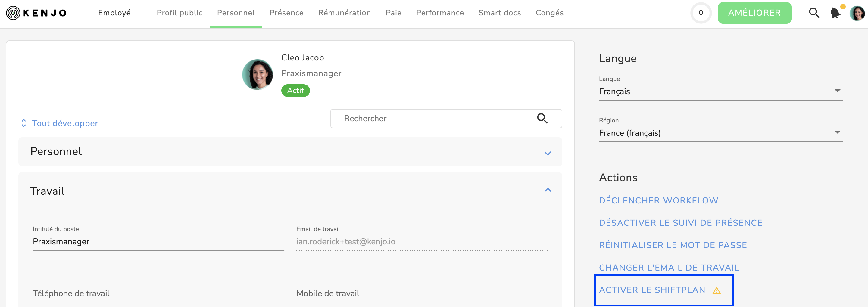Screen dimensions: 868x307
Task: Open the Région dropdown showing France (français)
Action: [x=721, y=133]
